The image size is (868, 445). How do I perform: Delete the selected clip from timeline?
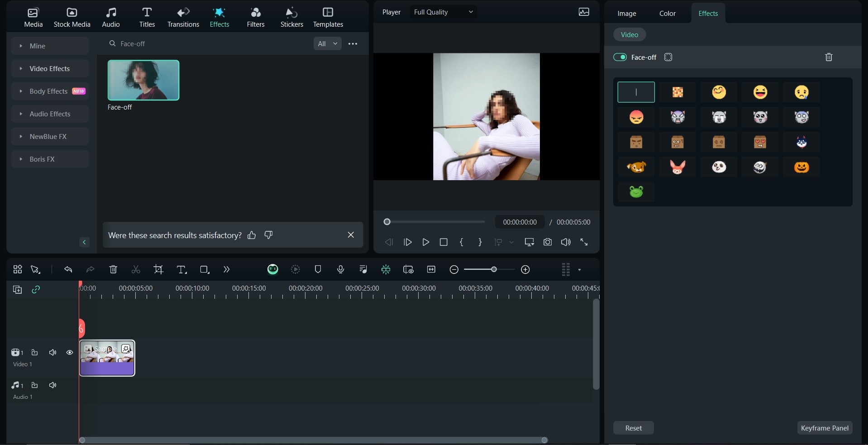coord(113,269)
